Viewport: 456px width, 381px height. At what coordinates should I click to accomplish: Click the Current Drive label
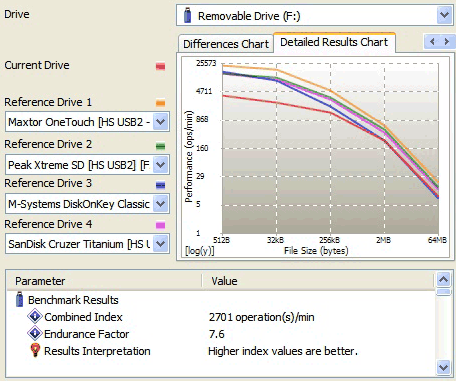click(x=37, y=65)
